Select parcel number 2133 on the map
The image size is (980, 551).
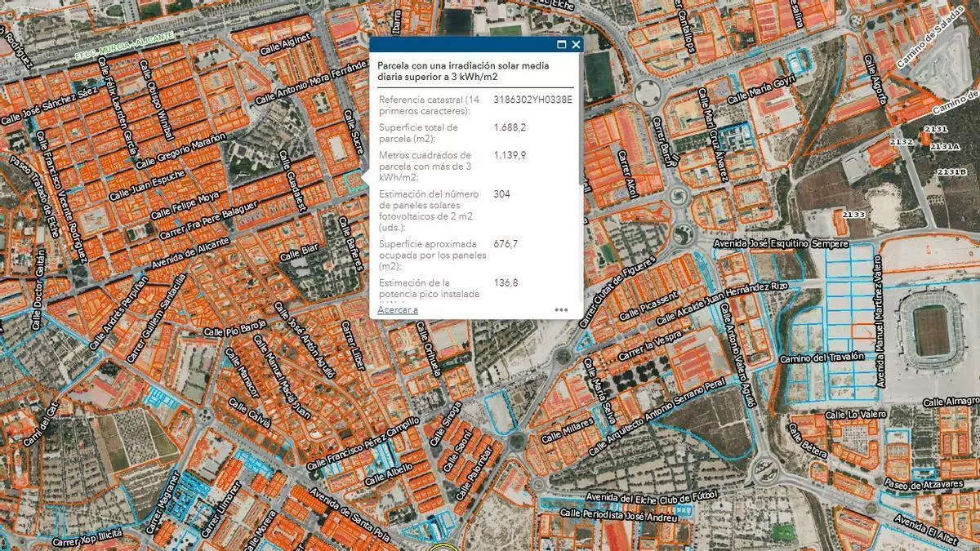[853, 215]
